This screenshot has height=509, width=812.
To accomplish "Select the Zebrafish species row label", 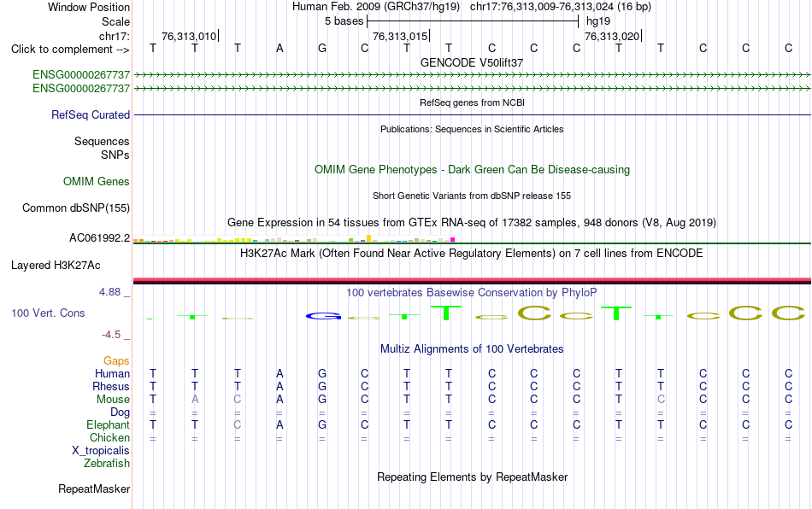I will pyautogui.click(x=107, y=464).
